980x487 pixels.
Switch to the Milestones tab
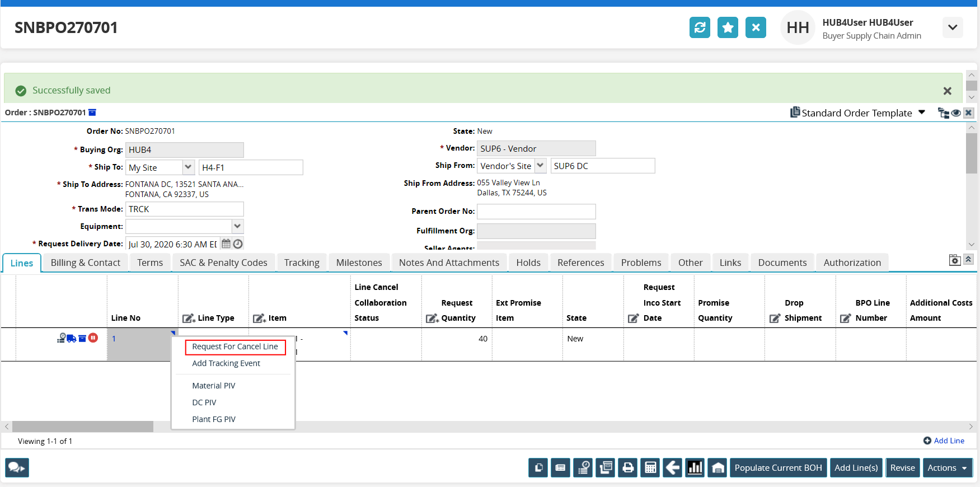coord(359,263)
